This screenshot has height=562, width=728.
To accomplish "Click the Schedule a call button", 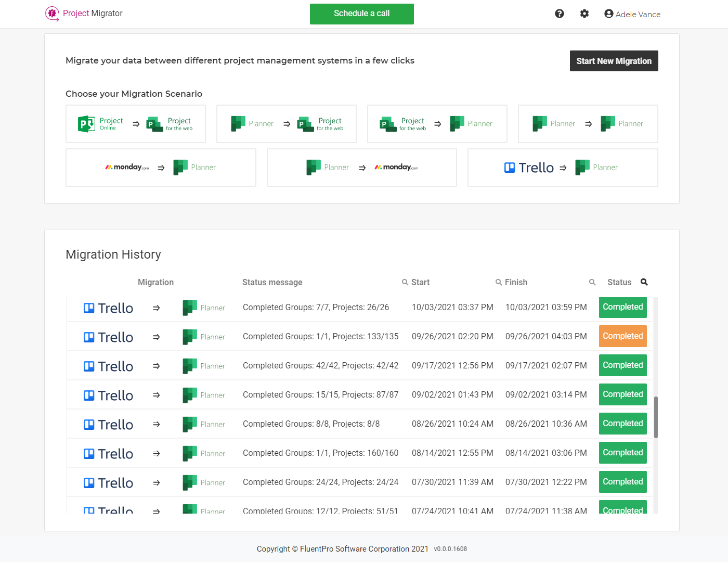I will [361, 14].
